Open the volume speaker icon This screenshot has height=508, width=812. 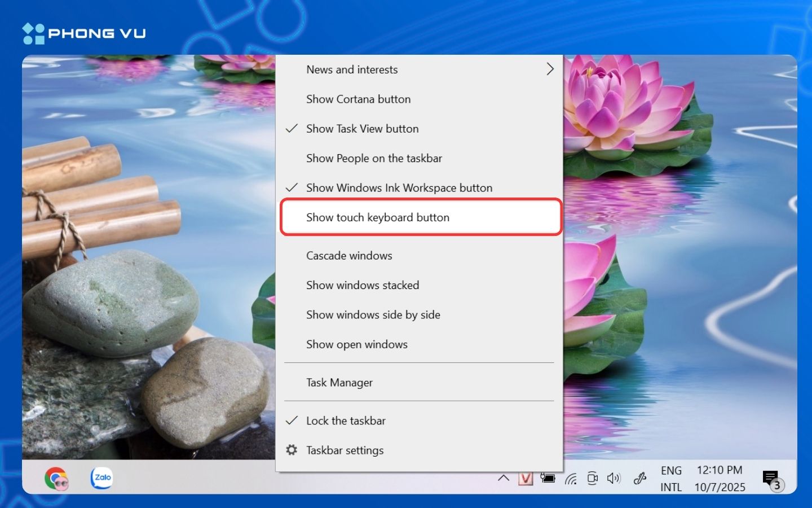[614, 478]
